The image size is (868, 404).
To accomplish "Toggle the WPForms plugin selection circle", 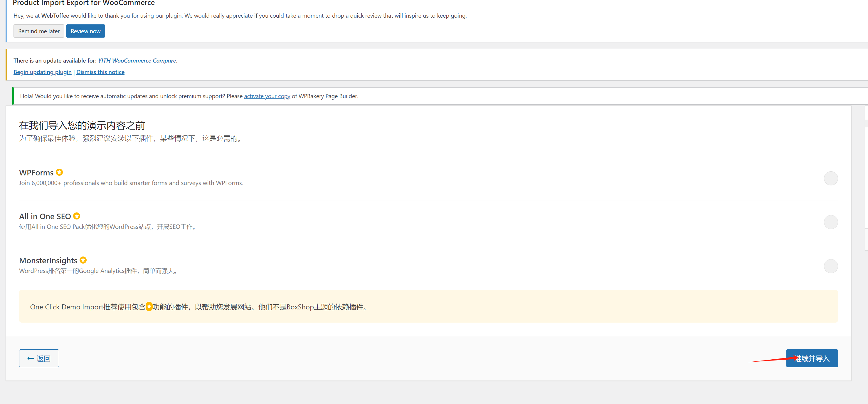I will click(x=831, y=178).
